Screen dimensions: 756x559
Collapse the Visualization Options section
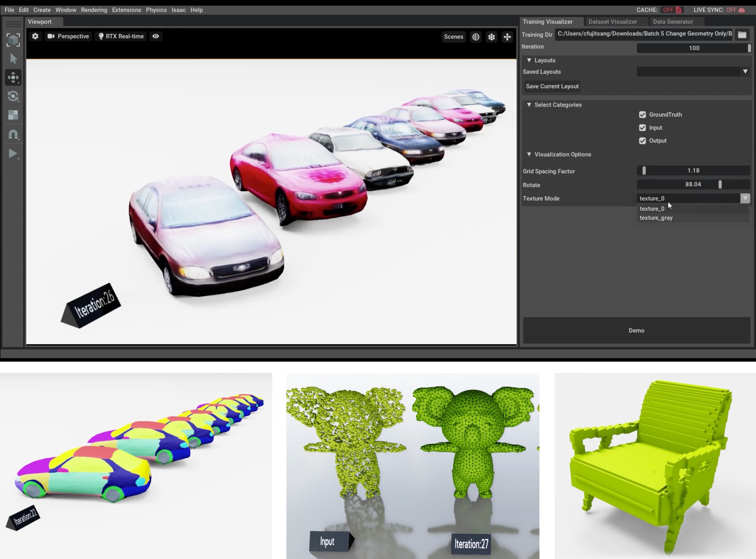point(529,154)
